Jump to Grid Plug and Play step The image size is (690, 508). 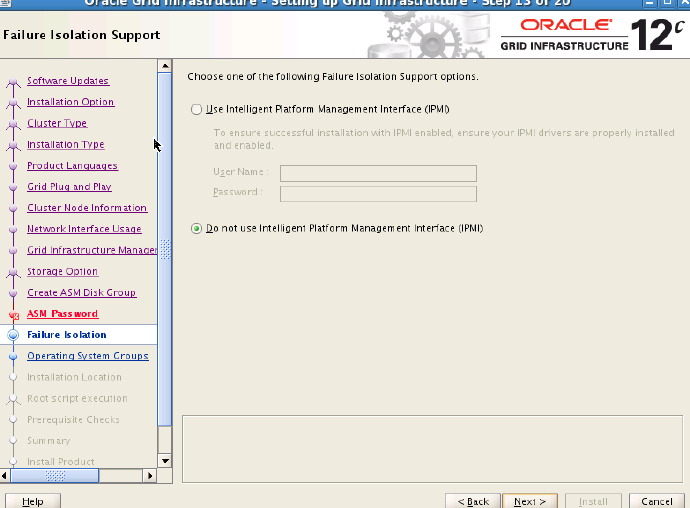tap(69, 187)
